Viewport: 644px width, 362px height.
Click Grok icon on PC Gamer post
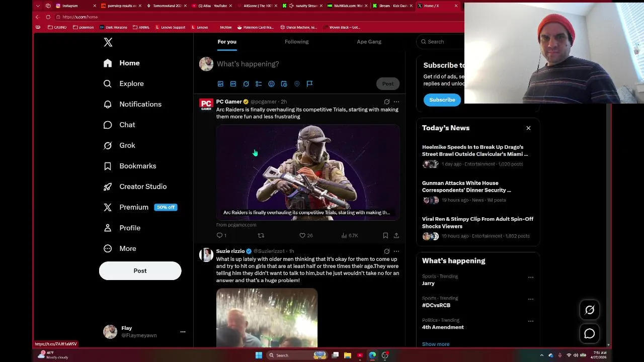386,102
